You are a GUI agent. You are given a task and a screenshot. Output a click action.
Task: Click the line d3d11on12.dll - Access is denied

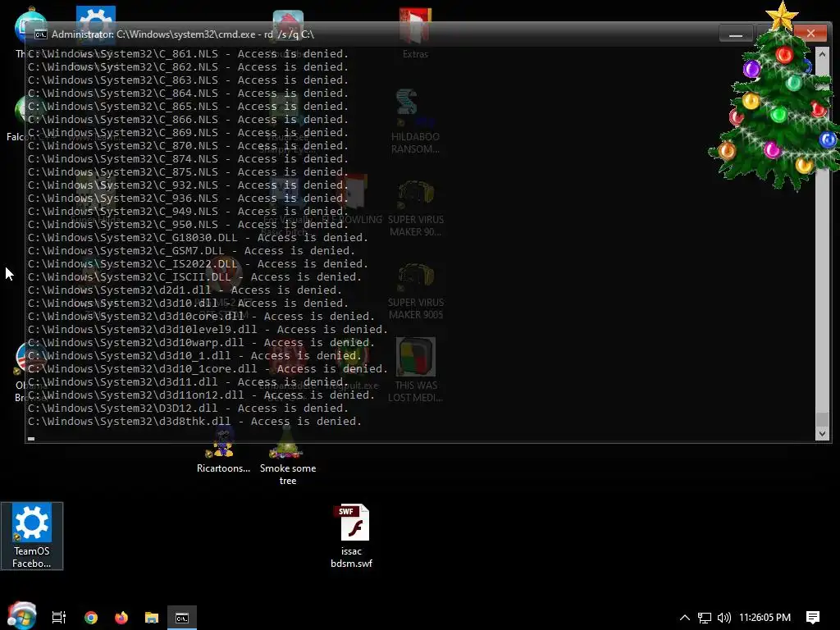(202, 395)
